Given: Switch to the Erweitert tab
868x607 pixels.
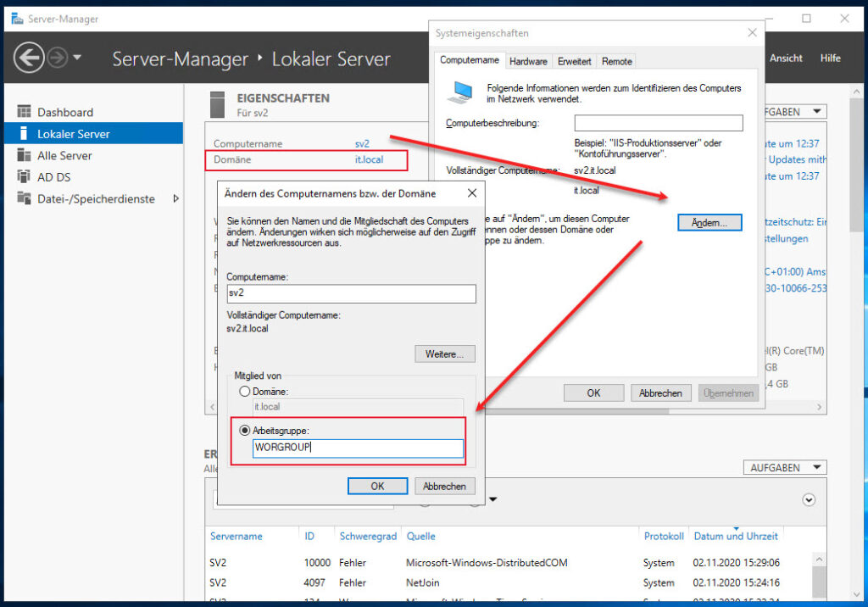Looking at the screenshot, I should tap(574, 62).
